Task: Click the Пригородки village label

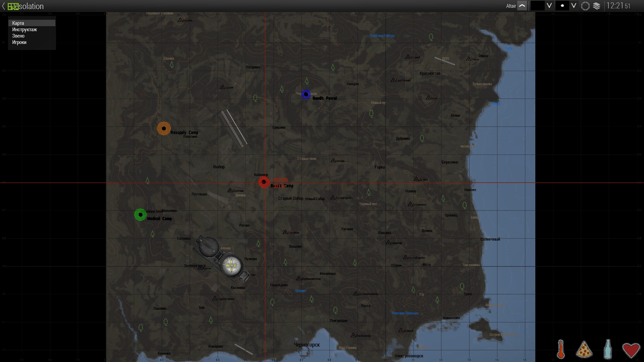Action: 338,321
